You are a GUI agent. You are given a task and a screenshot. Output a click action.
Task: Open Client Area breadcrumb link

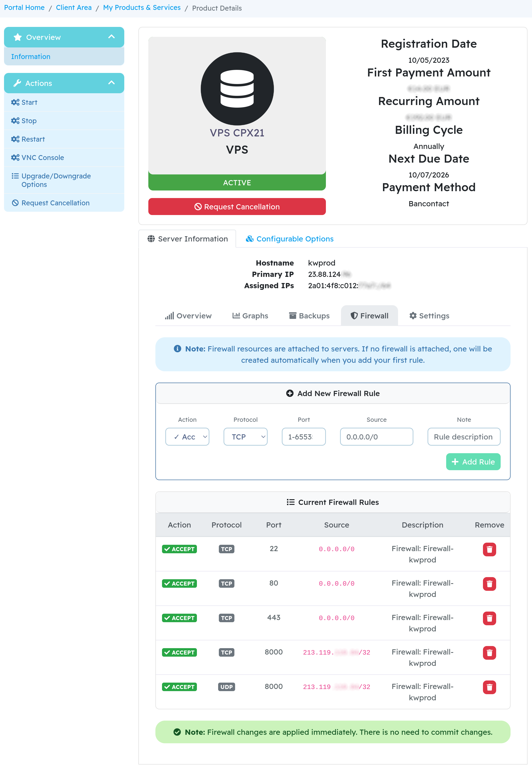tap(74, 8)
